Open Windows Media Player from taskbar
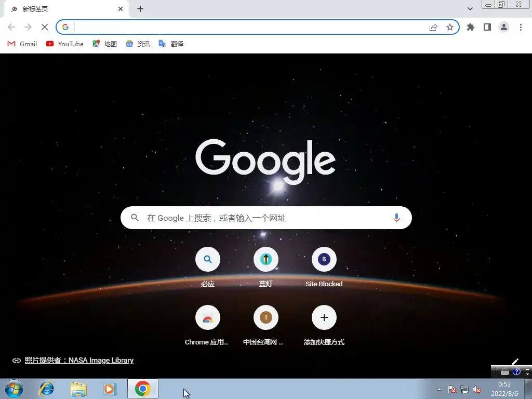This screenshot has height=399, width=532. (x=110, y=389)
